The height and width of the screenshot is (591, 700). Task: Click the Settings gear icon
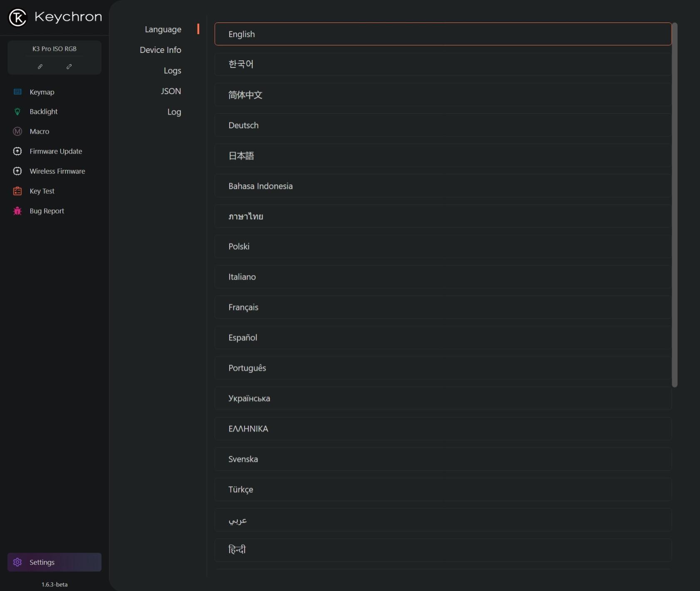pos(17,562)
